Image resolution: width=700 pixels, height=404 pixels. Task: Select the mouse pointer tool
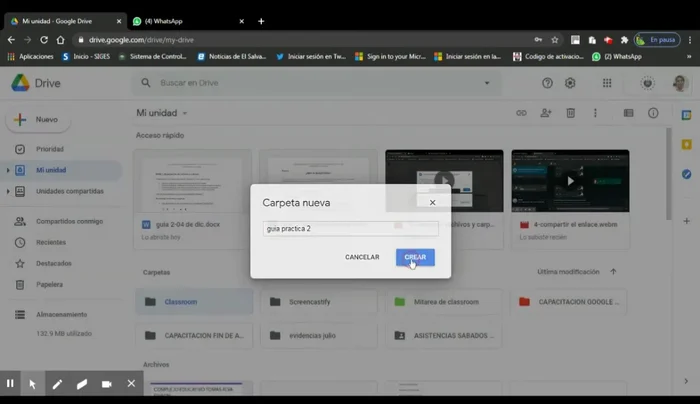(33, 383)
